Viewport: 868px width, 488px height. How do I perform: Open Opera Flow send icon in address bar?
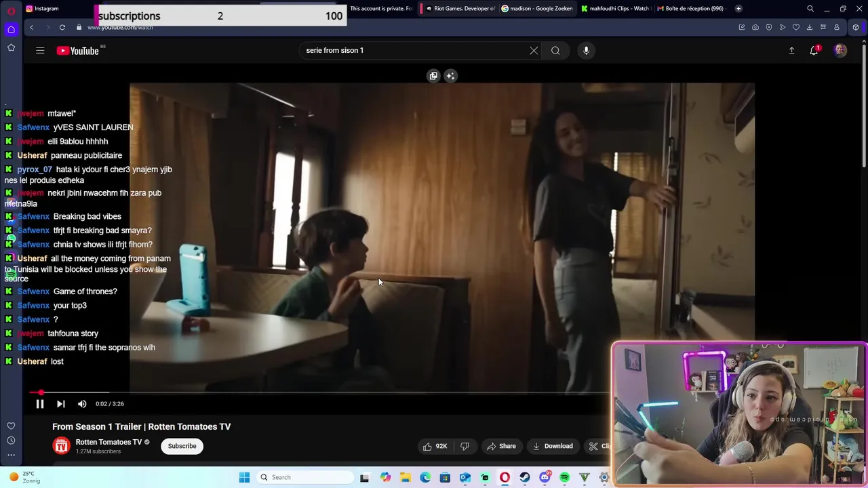[x=783, y=27]
